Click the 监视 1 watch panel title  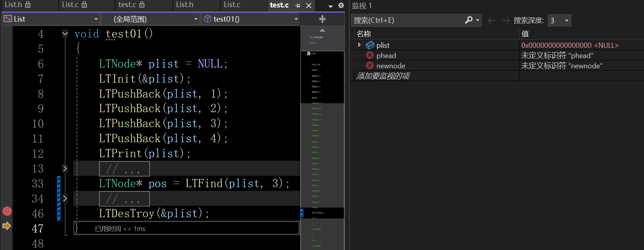(x=362, y=6)
